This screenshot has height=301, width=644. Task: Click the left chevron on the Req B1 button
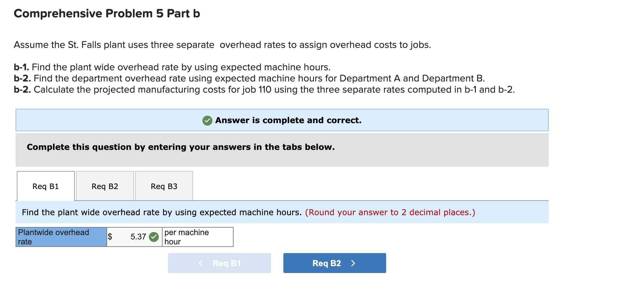pyautogui.click(x=201, y=263)
